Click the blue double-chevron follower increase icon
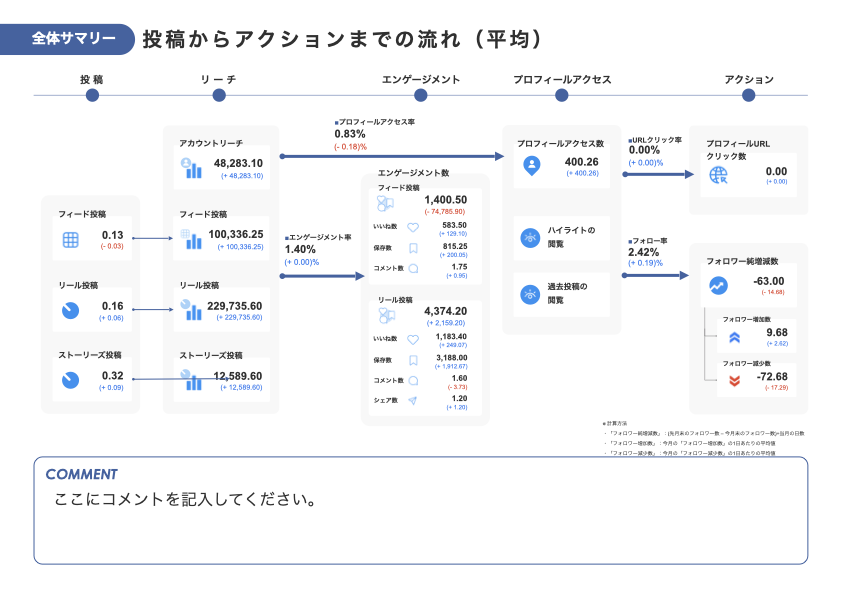The image size is (841, 595). pyautogui.click(x=733, y=335)
